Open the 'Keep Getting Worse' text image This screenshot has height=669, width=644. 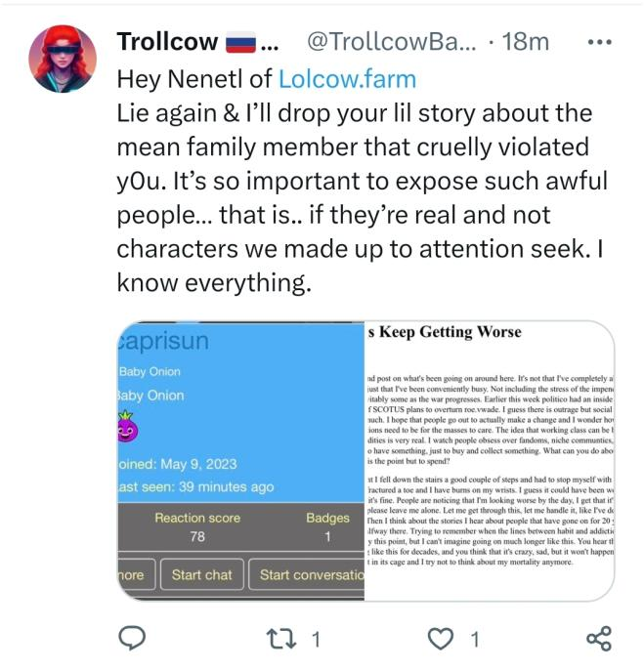[489, 459]
